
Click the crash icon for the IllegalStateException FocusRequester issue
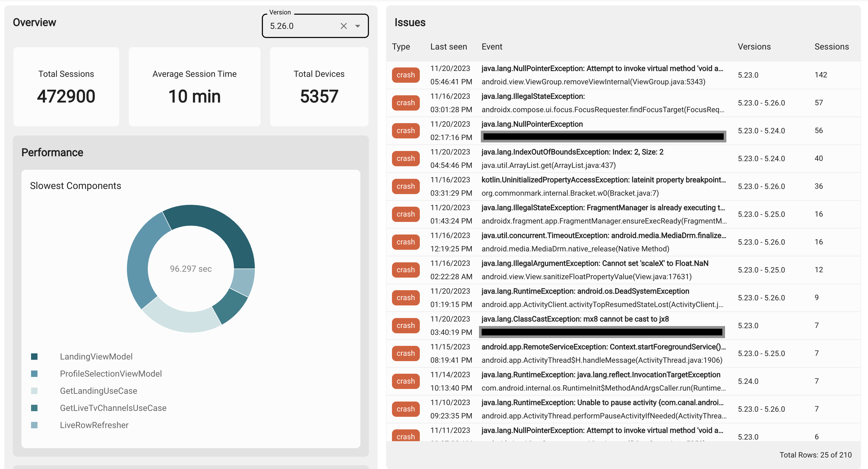pyautogui.click(x=406, y=103)
